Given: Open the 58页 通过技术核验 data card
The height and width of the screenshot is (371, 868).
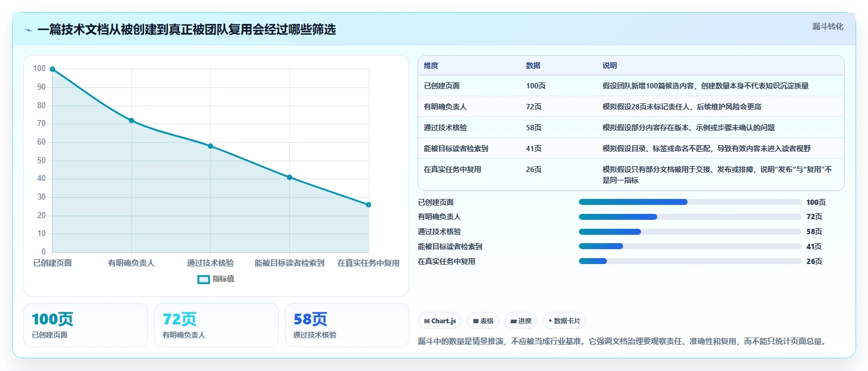Looking at the screenshot, I should 347,325.
